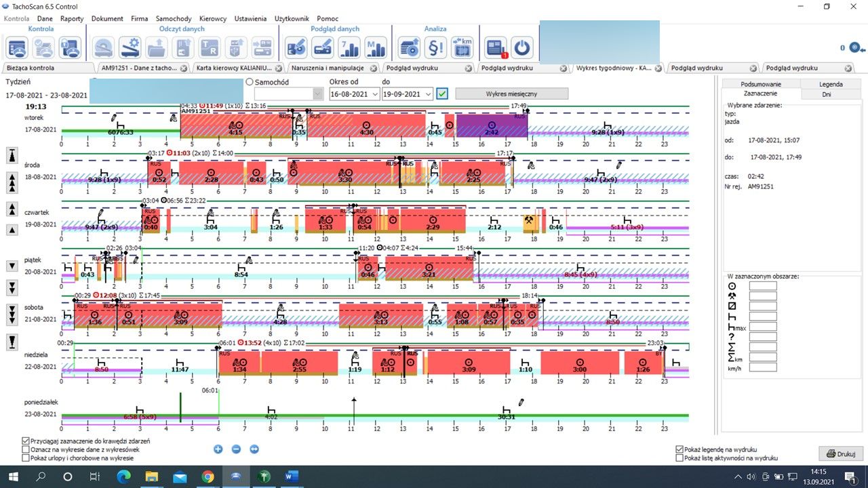This screenshot has width=868, height=488.
Task: Select the Samochód radio button
Action: (x=250, y=82)
